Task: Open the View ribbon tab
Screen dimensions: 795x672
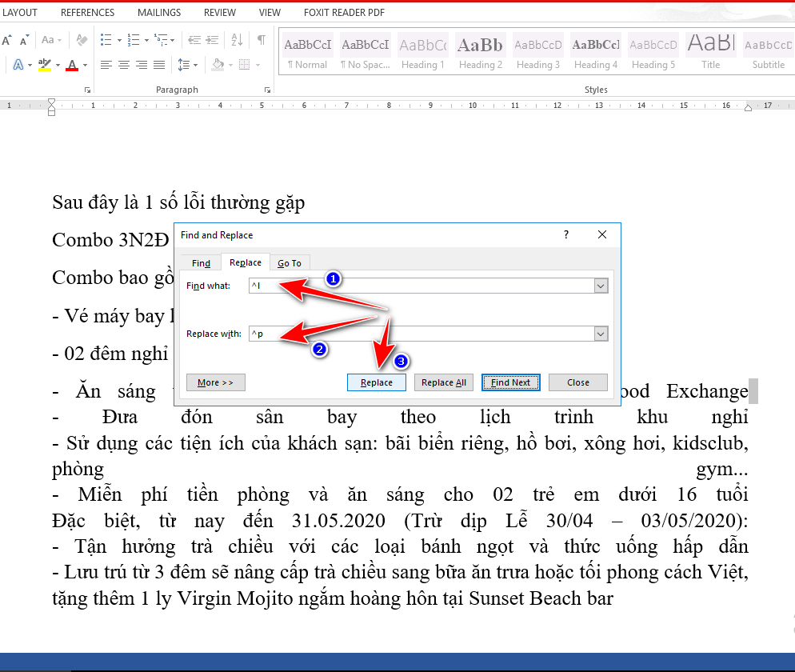Action: click(x=270, y=12)
